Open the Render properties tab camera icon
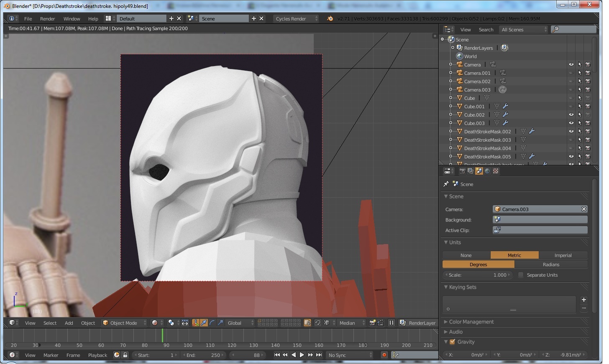Screen dimensions: 609x364 click(x=462, y=171)
